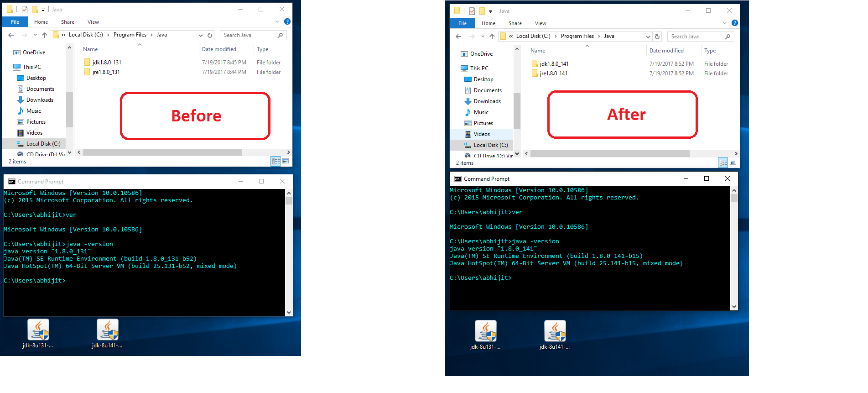Click Properties checkmark in After Explorer title bar

(472, 11)
